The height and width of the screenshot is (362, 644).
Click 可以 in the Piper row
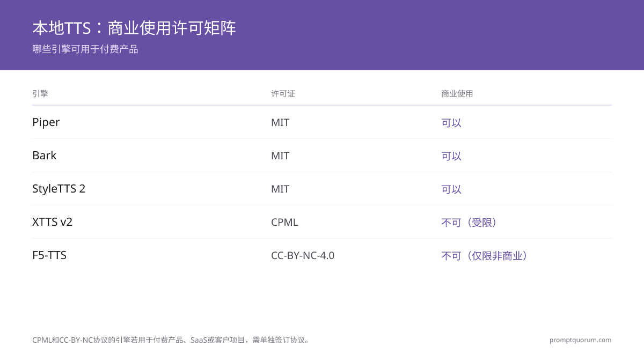[451, 122]
